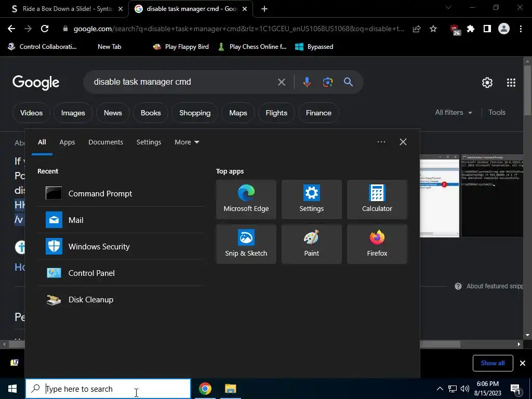The image size is (532, 399).
Task: Click the uBlock extension icon showing 26
Action: pos(455,30)
